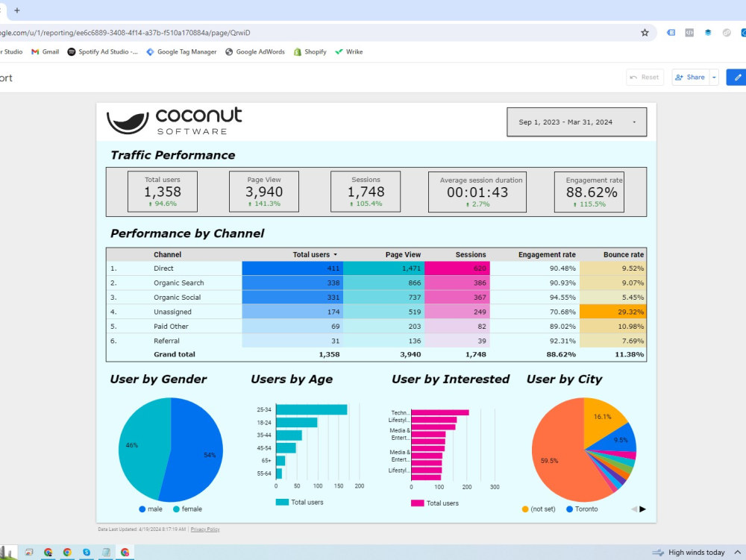Click next legend page arrow in City chart

pos(643,509)
